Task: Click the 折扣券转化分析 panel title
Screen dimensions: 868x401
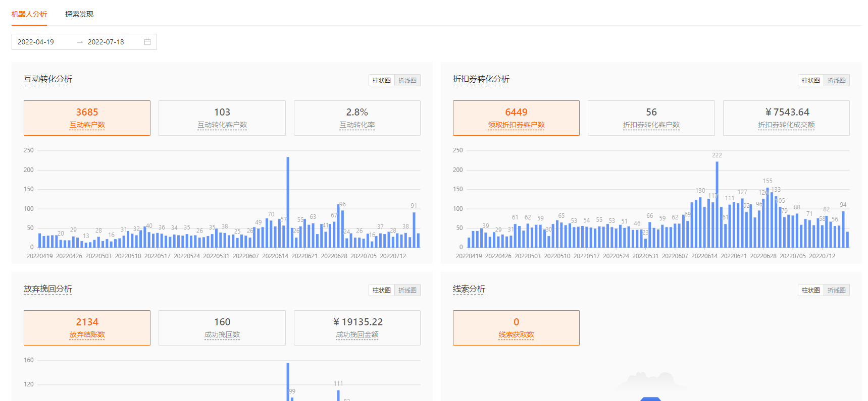Action: (481, 79)
